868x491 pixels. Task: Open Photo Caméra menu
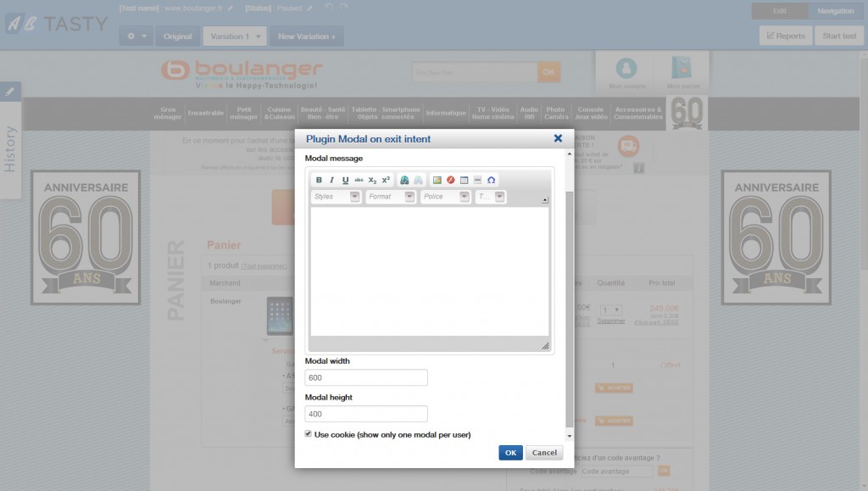pos(556,113)
